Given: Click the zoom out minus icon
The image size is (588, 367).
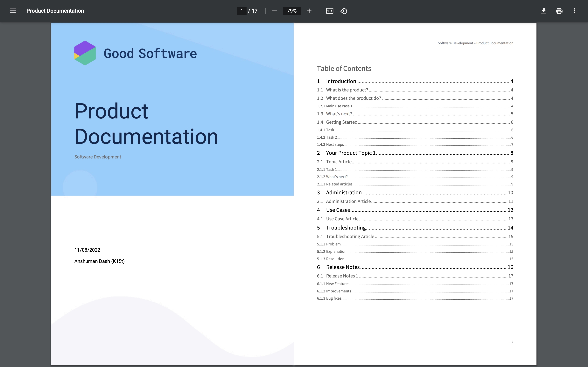Looking at the screenshot, I should click(x=274, y=11).
